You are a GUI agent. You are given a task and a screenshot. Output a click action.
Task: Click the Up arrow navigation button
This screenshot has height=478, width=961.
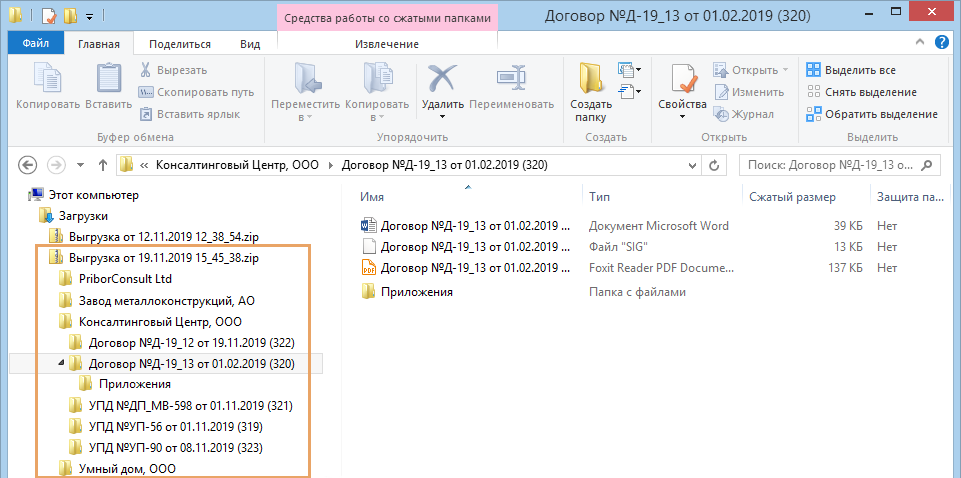[102, 164]
